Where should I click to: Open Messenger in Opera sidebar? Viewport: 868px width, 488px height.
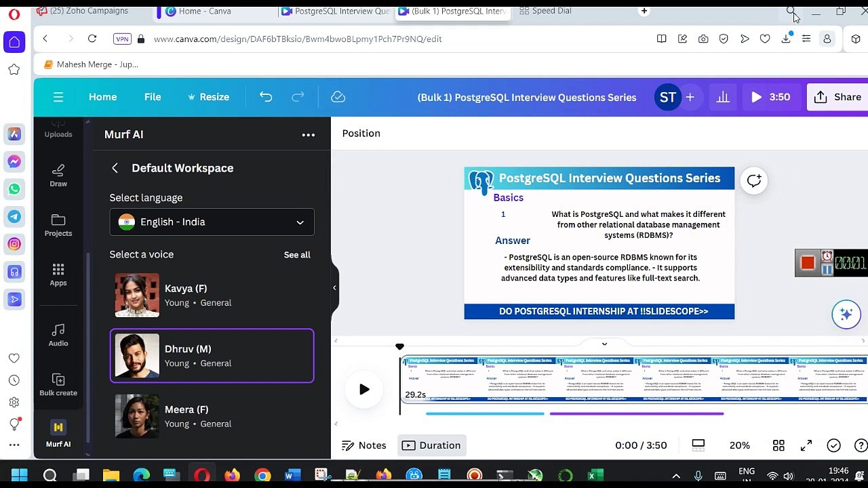pos(14,161)
